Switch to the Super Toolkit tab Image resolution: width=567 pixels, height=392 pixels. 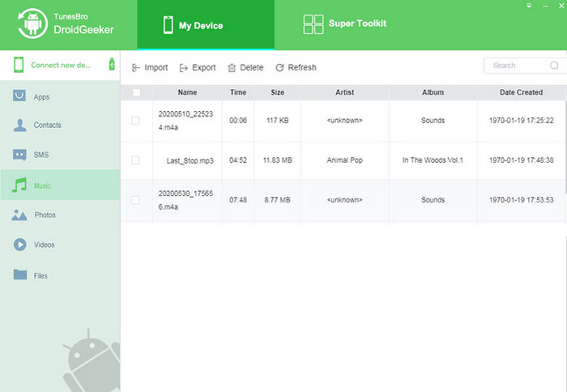coord(344,23)
